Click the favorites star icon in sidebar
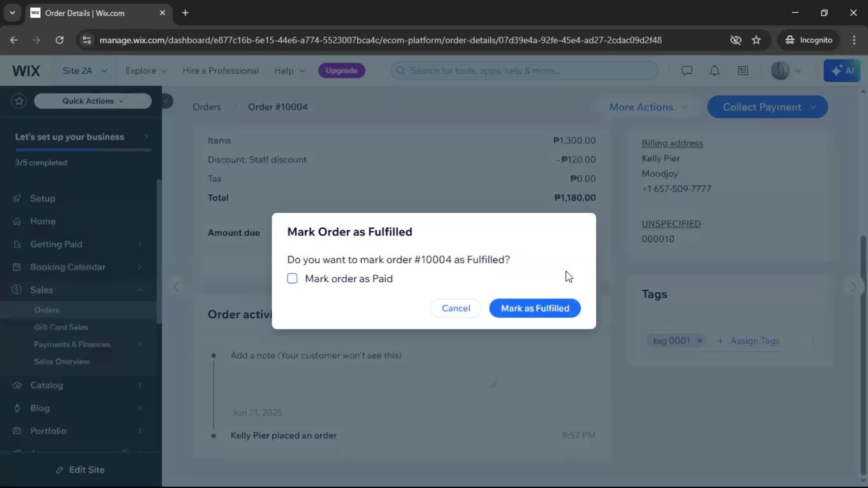This screenshot has height=488, width=868. coord(19,101)
